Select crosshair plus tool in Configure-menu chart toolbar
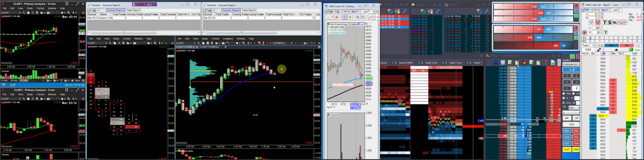 255,43
